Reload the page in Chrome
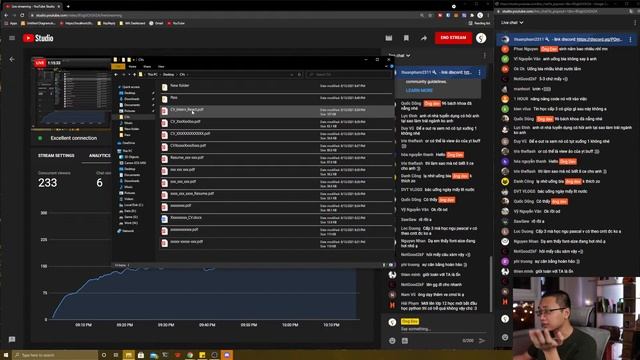This screenshot has width=640, height=360. (x=22, y=15)
